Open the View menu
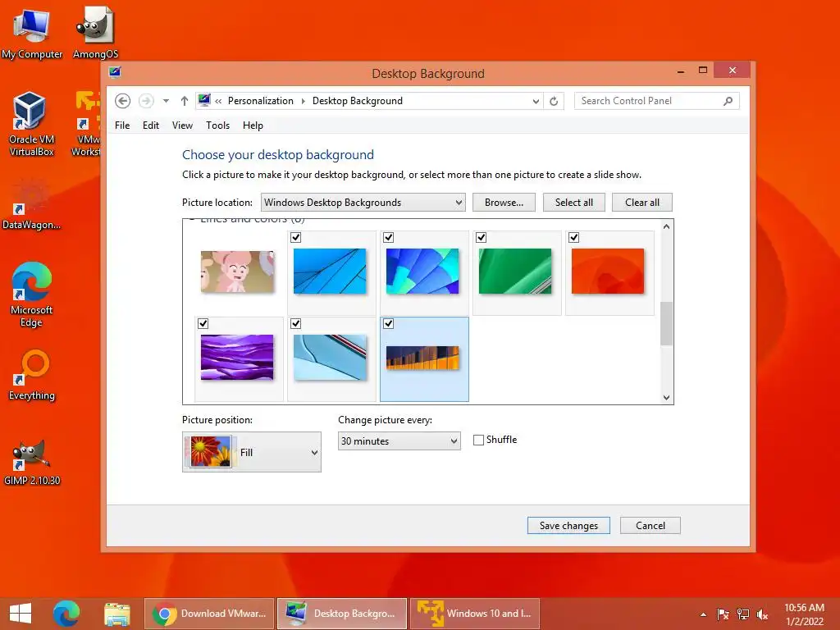Viewport: 840px width, 630px height. pyautogui.click(x=182, y=126)
